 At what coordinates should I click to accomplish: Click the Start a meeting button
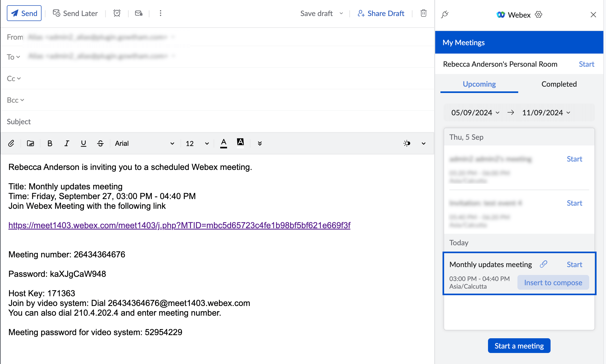(x=519, y=346)
